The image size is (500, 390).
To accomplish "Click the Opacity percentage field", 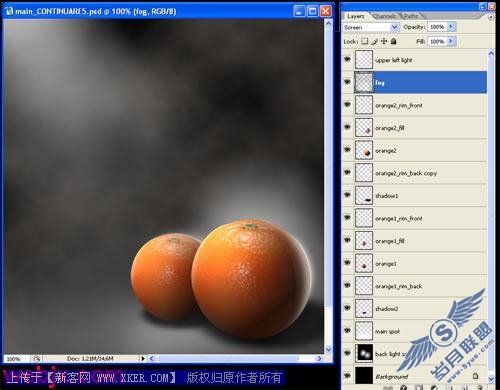I will point(437,27).
